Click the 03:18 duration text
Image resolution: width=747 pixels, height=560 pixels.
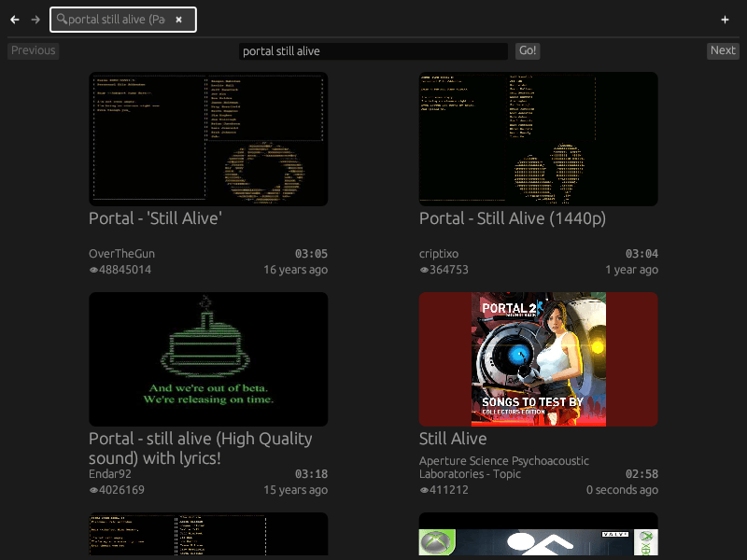[x=311, y=474]
